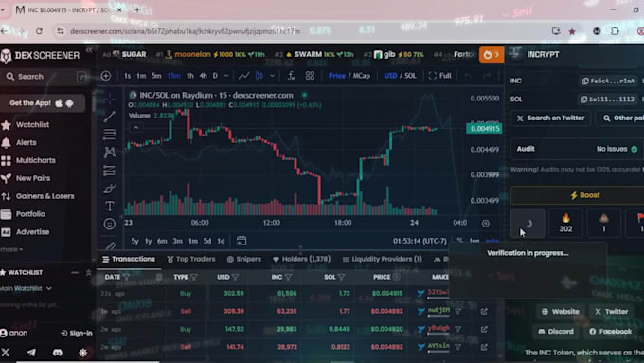
Task: Open chart layout grid selector
Action: click(310, 76)
